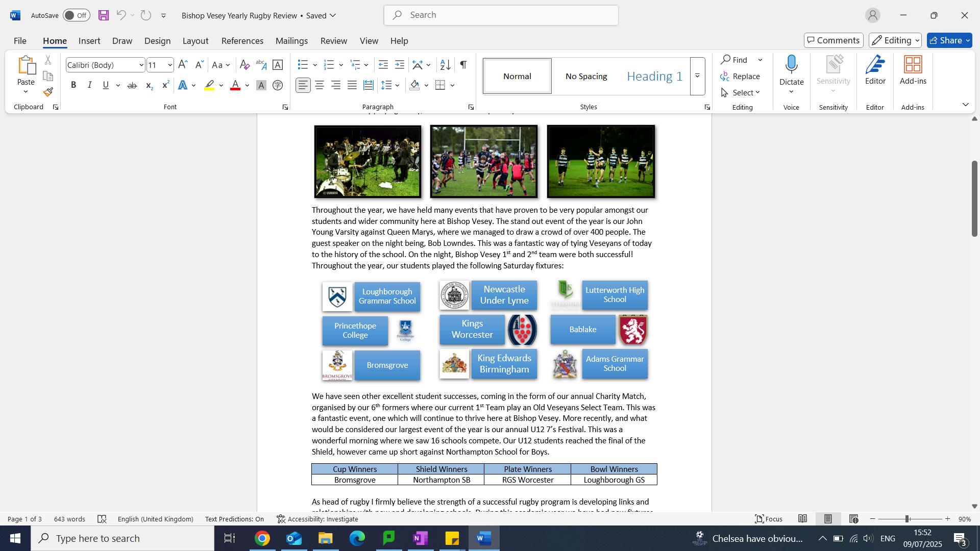
Task: Click the Format Painter brush icon
Action: point(48,92)
